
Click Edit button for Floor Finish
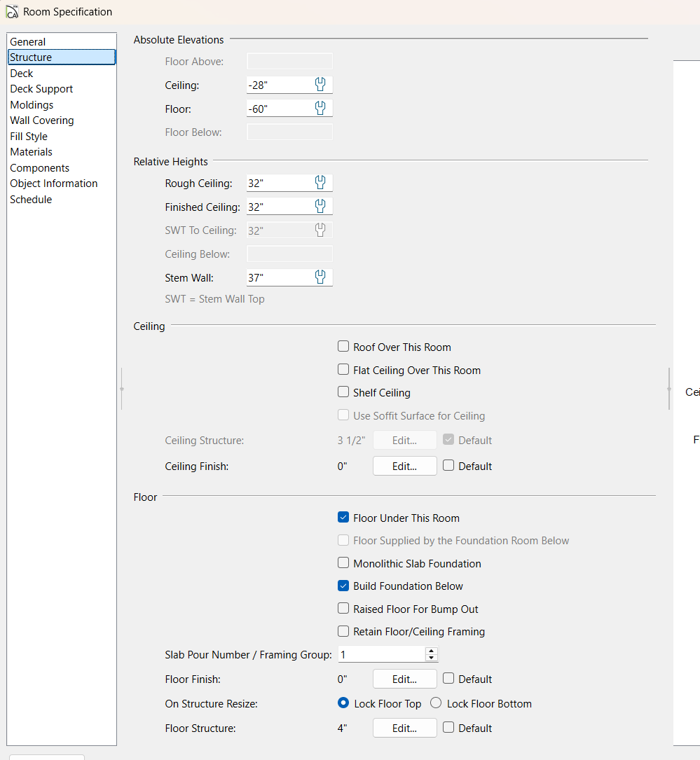tap(404, 679)
